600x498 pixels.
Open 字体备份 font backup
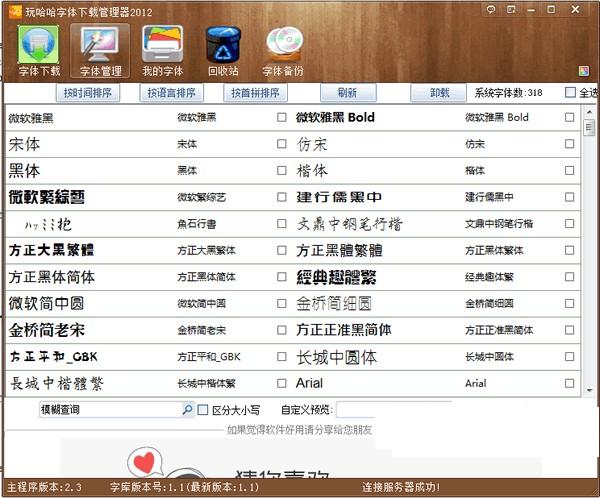(x=284, y=51)
